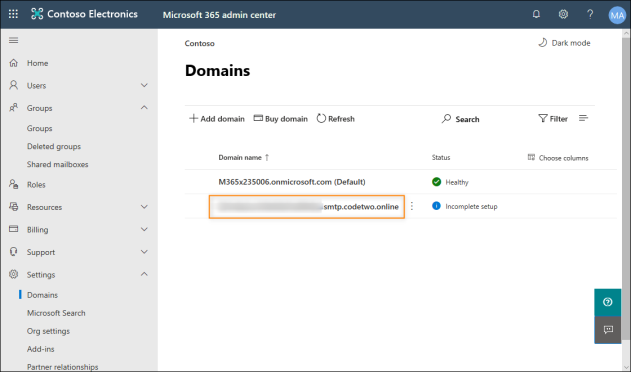Screen dimensions: 631x372
Task: Click the Users person icon
Action: (14, 85)
